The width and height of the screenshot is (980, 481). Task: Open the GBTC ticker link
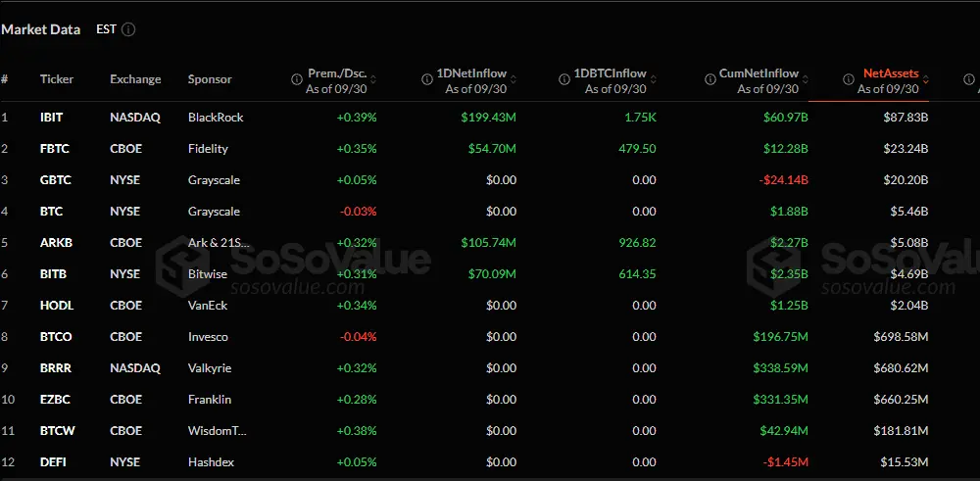53,180
